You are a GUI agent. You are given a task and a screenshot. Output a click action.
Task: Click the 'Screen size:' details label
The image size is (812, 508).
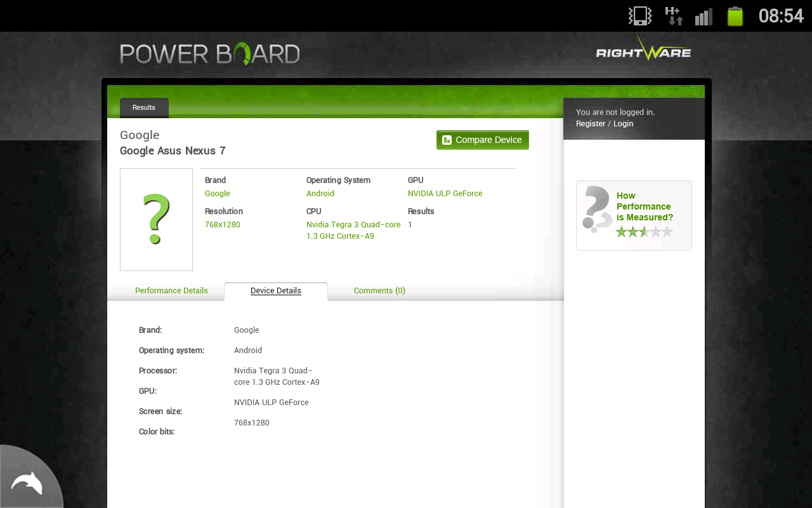[160, 411]
